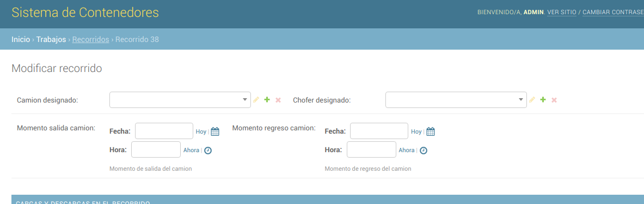
Task: Open the Camion designado dropdown
Action: pyautogui.click(x=180, y=99)
